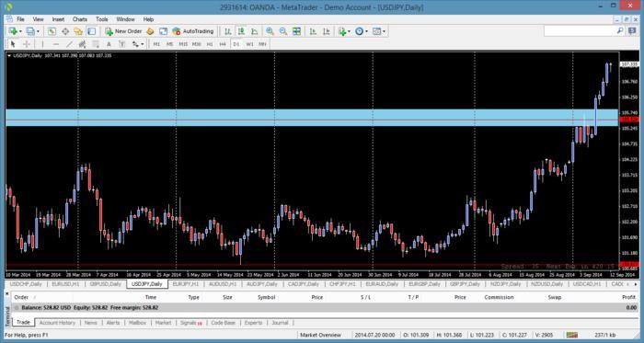The height and width of the screenshot is (343, 644).
Task: Switch chart to line chart view
Action: tap(254, 31)
